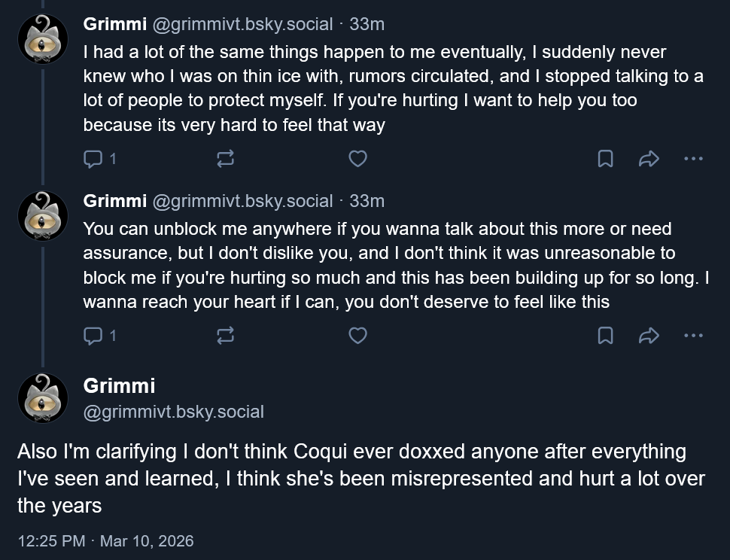
Task: Open replies on the 'same things happen' post
Action: pyautogui.click(x=99, y=159)
